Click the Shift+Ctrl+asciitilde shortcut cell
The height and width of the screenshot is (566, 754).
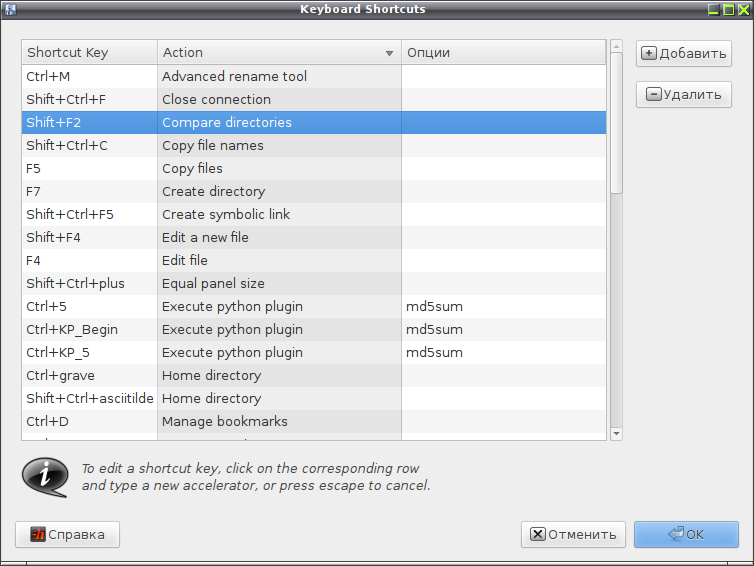click(x=89, y=399)
